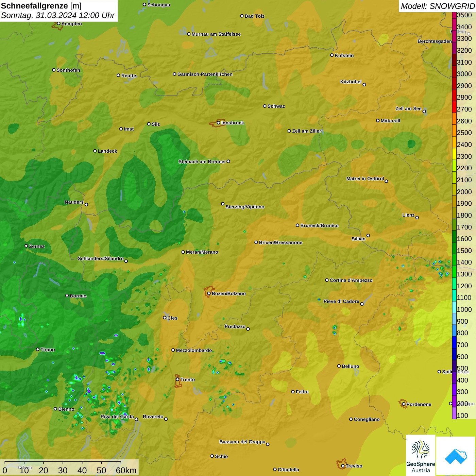The height and width of the screenshot is (476, 476).
Task: Click the Trento city marker
Action: [x=177, y=379]
